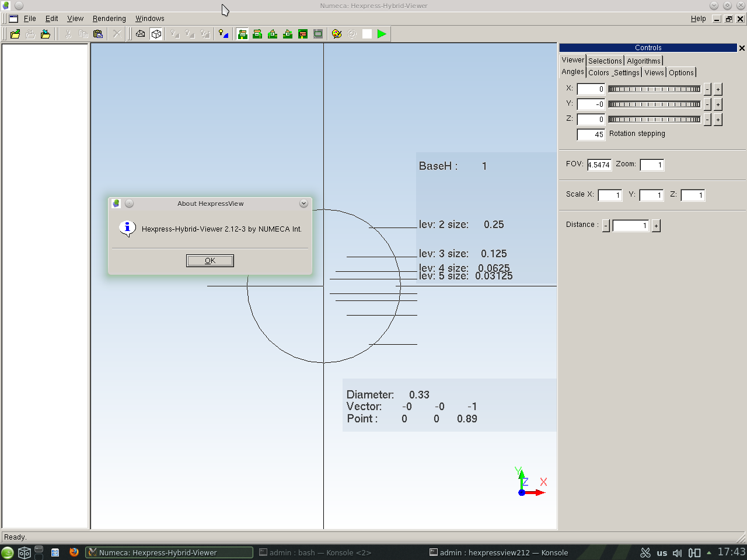747x560 pixels.
Task: Switch to the Selections tab
Action: [605, 61]
